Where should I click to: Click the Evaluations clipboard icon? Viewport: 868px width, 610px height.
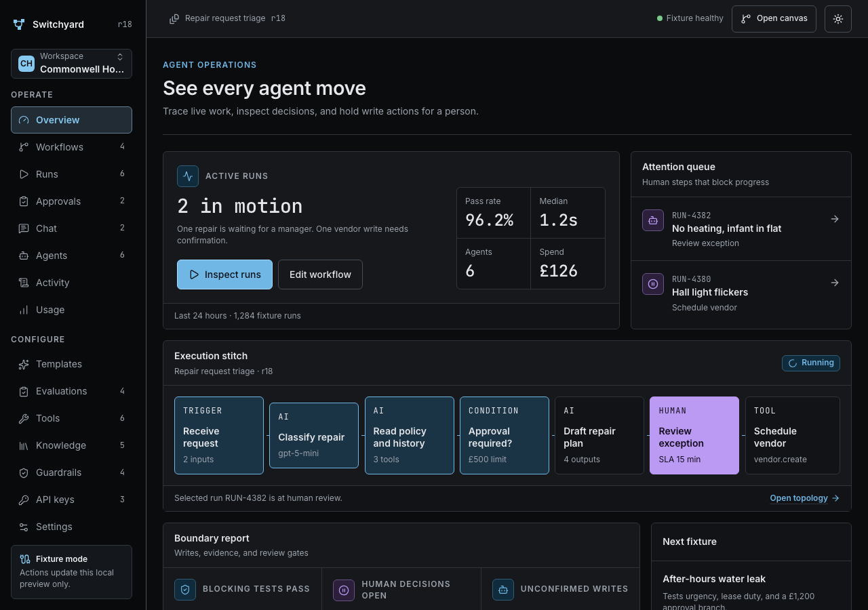(24, 391)
